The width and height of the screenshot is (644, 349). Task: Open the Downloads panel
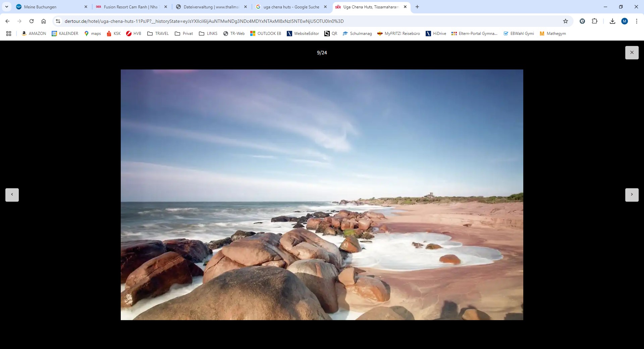pyautogui.click(x=612, y=21)
